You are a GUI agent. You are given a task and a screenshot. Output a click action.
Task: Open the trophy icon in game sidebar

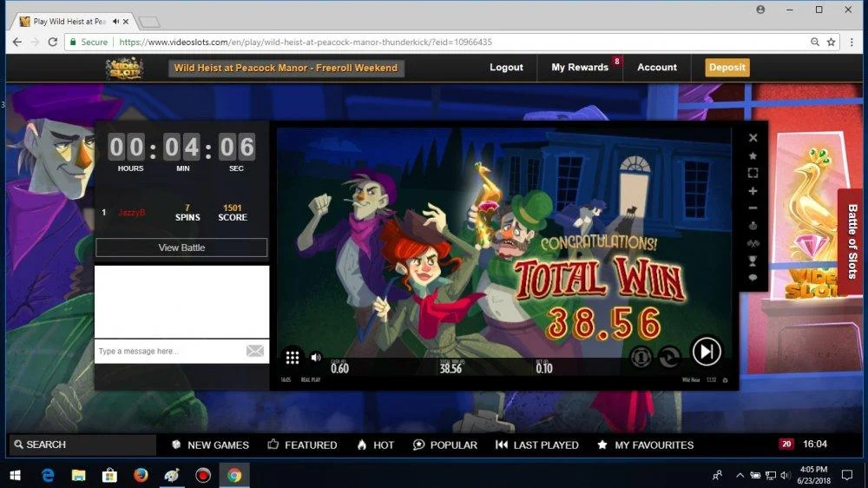753,260
